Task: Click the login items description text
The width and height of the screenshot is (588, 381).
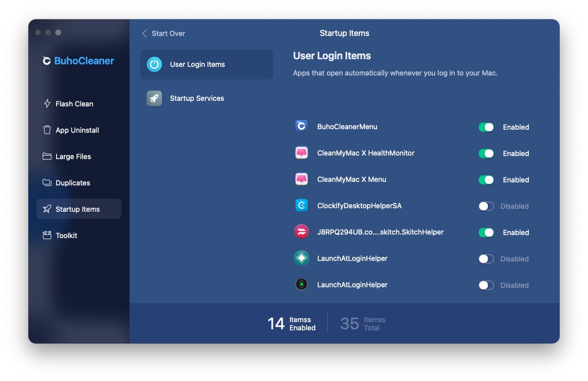Action: [395, 73]
